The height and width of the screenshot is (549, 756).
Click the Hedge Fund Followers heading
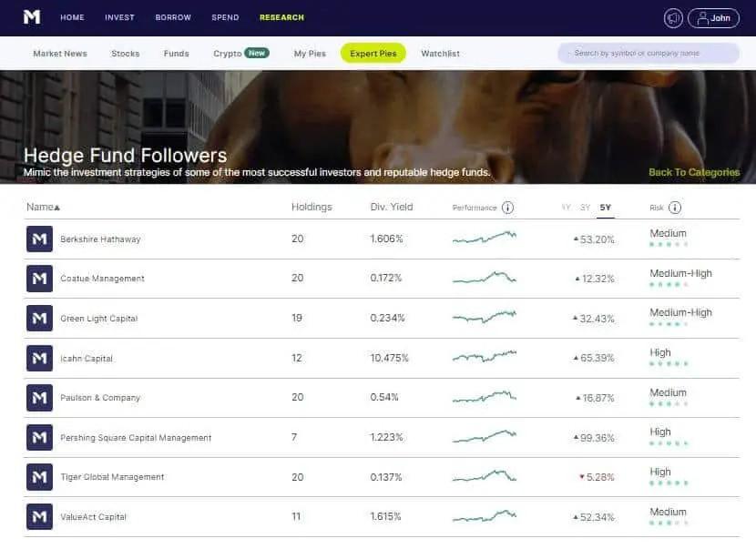pos(126,155)
